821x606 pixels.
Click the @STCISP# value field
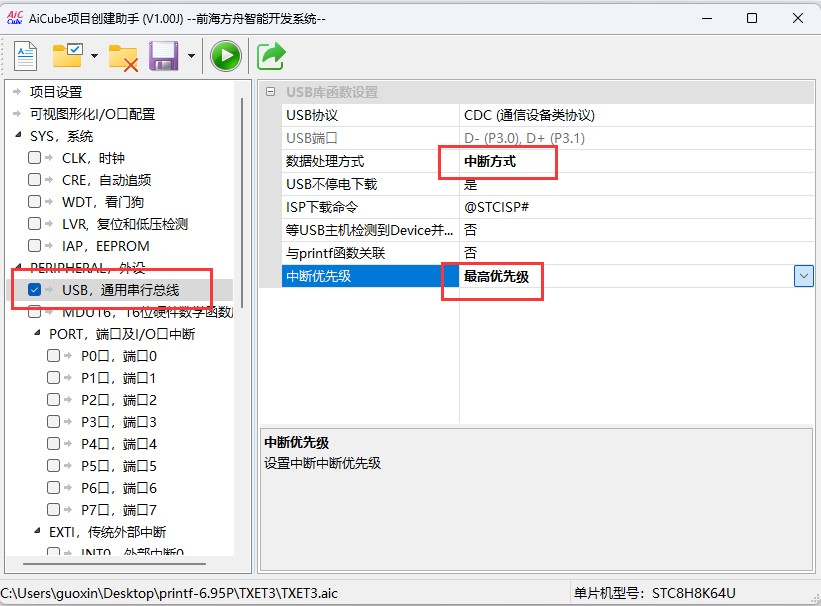(x=637, y=207)
